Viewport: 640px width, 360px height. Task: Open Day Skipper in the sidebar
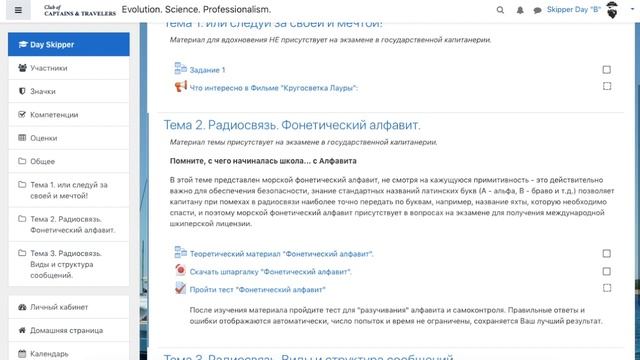pos(69,44)
